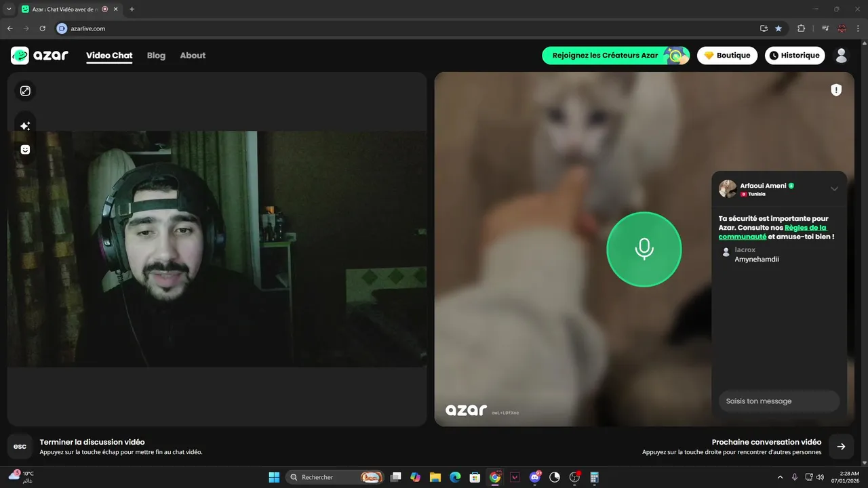
Task: Open Task View in taskbar
Action: (x=396, y=477)
